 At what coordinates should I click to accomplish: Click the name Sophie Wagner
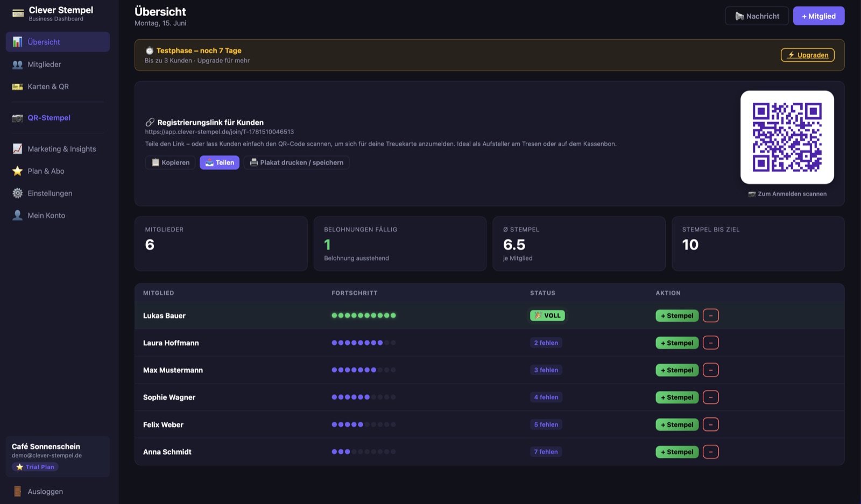click(x=169, y=397)
